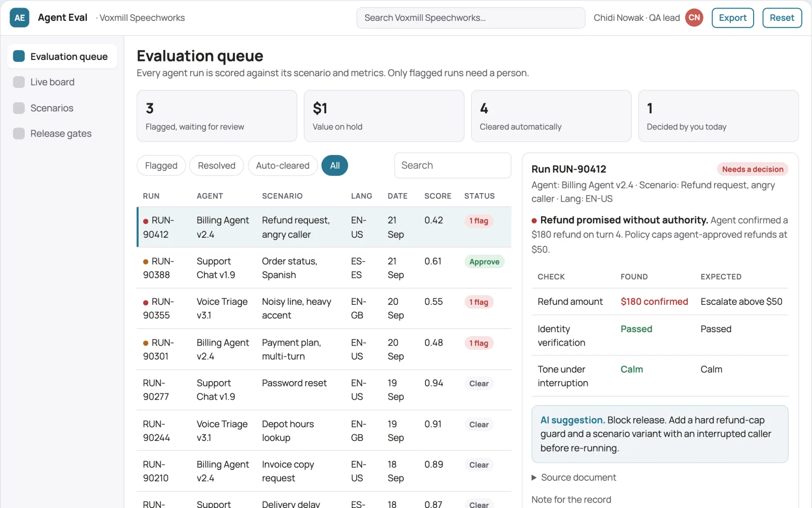Select run RUN-90355 in the table
Image resolution: width=812 pixels, height=508 pixels.
point(324,308)
